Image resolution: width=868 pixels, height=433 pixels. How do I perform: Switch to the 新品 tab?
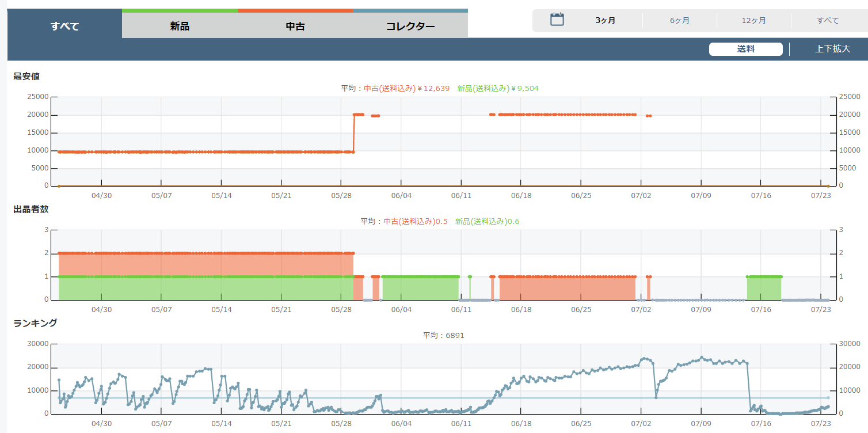tap(180, 26)
